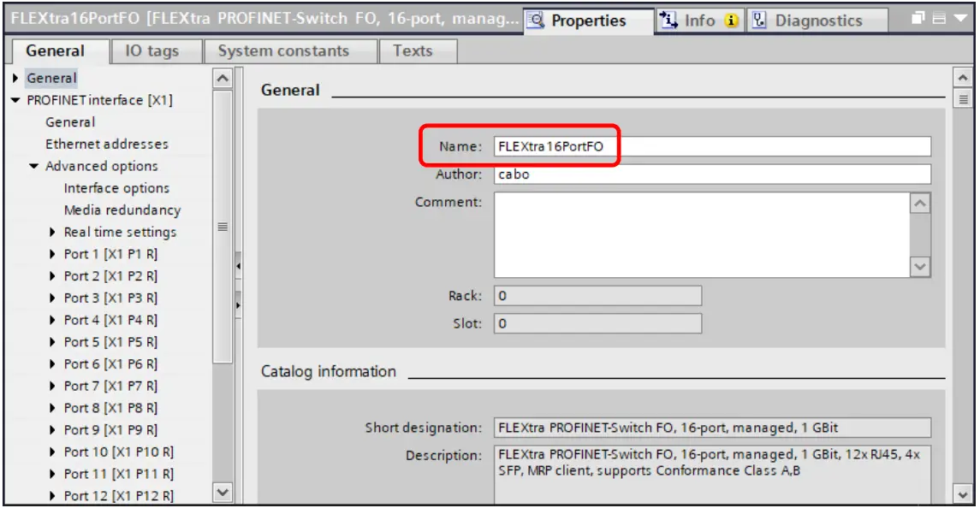980x508 pixels.
Task: Click properties pane scroll up arrow
Action: coord(963,78)
